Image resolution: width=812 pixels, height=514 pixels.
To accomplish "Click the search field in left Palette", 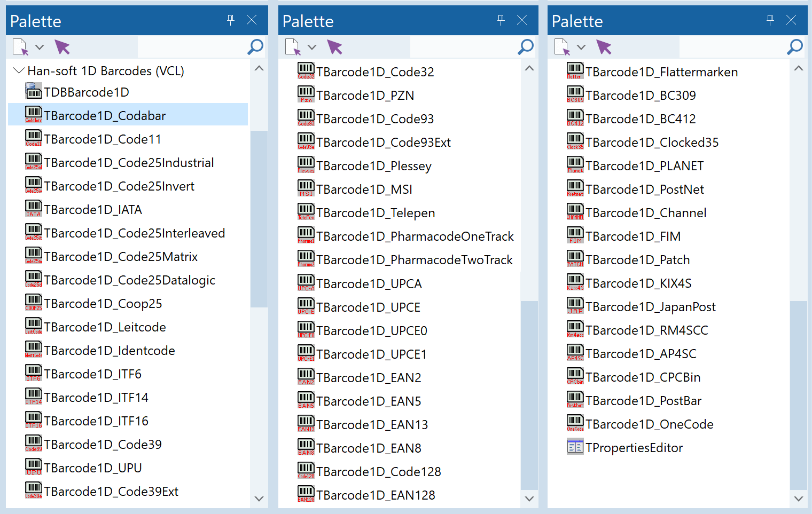I will (x=192, y=47).
